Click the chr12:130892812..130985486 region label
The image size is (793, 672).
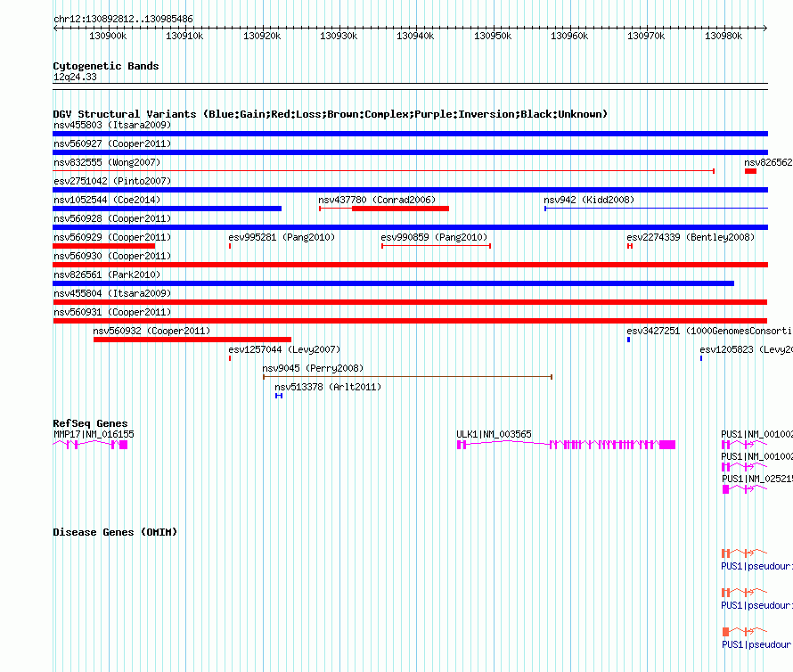(123, 20)
